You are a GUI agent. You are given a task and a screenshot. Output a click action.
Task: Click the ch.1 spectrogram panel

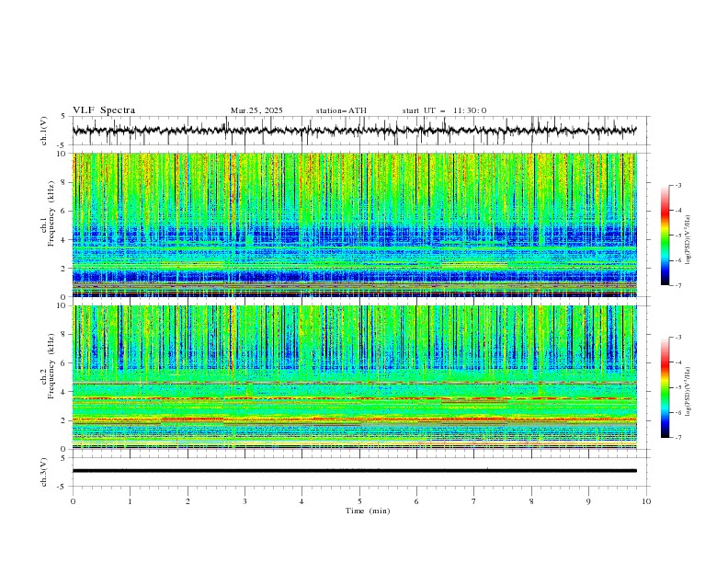coord(355,224)
